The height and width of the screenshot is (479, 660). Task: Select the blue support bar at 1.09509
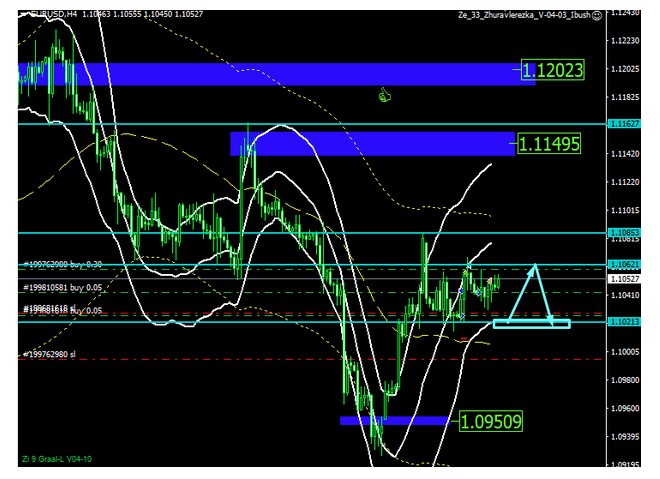click(394, 421)
